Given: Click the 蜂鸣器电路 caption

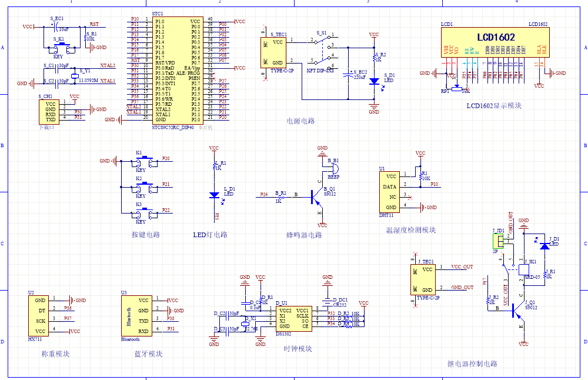Looking at the screenshot, I should tap(304, 235).
